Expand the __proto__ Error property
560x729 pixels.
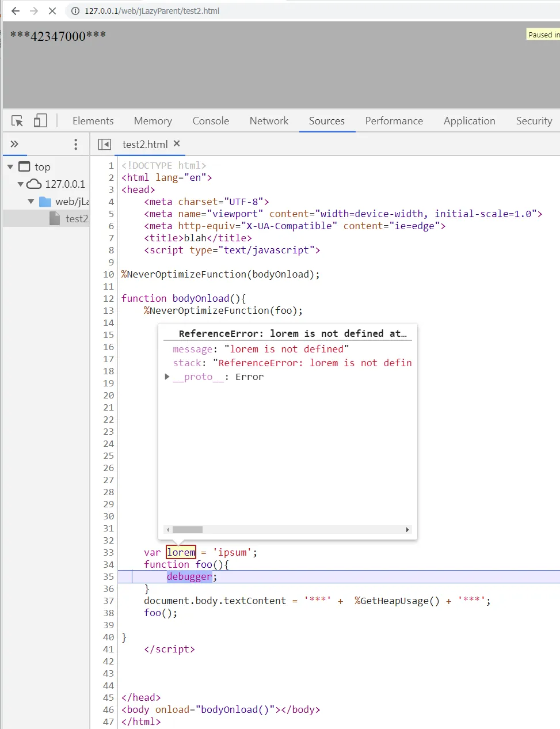tap(167, 377)
